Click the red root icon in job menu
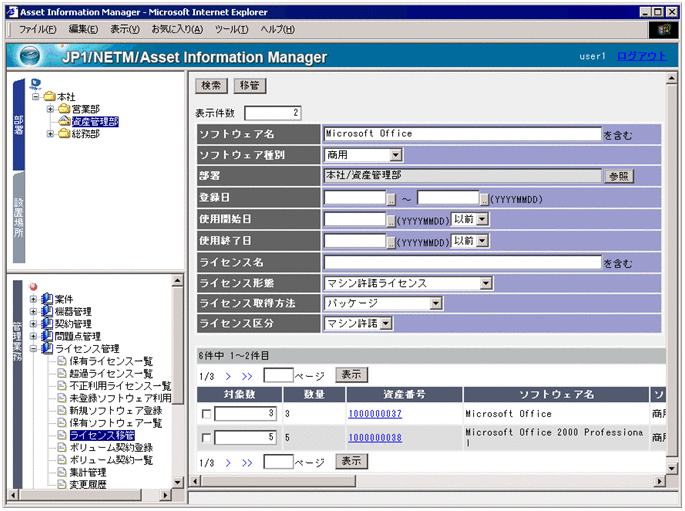The image size is (685, 511). [x=33, y=287]
